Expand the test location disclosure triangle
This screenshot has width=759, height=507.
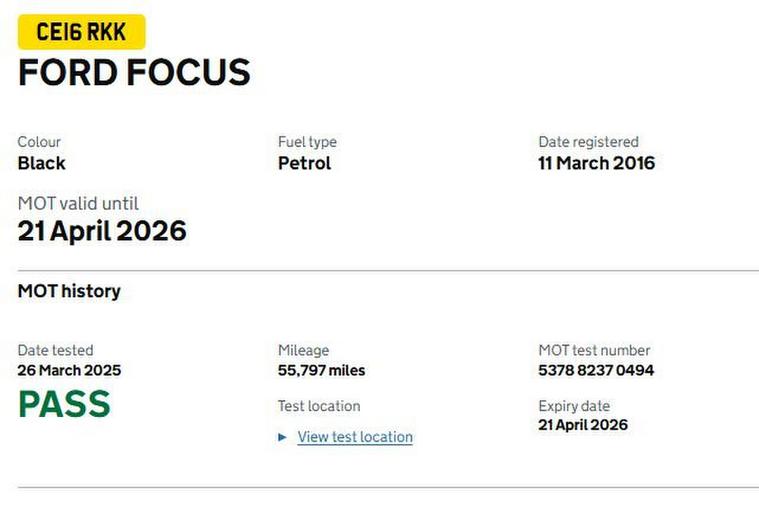coord(283,437)
